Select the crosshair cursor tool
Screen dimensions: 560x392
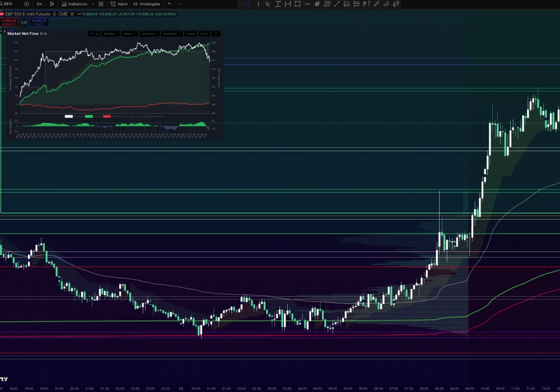coord(249,4)
